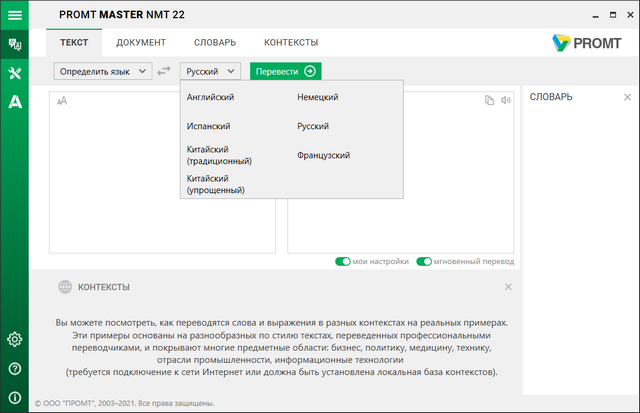Click the letter A icon in the sidebar
The height and width of the screenshot is (413, 640).
(x=14, y=101)
